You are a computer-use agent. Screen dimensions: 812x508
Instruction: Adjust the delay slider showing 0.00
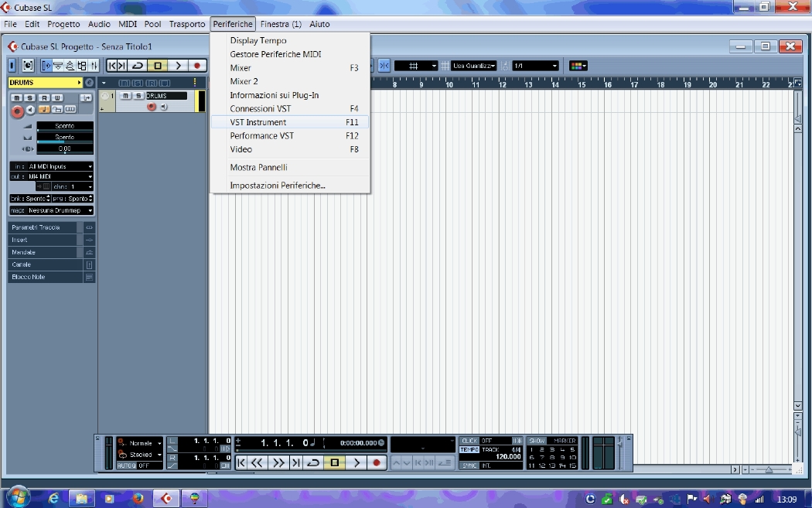tap(65, 148)
